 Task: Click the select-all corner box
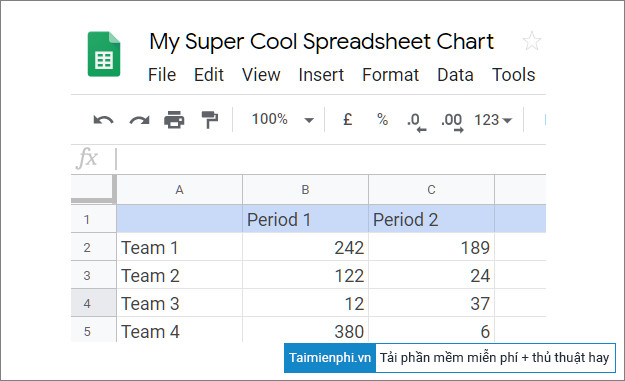click(x=93, y=189)
